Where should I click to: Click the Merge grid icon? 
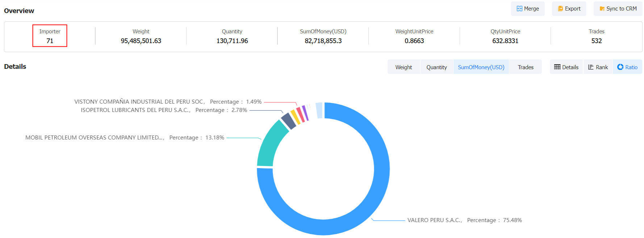tap(519, 9)
